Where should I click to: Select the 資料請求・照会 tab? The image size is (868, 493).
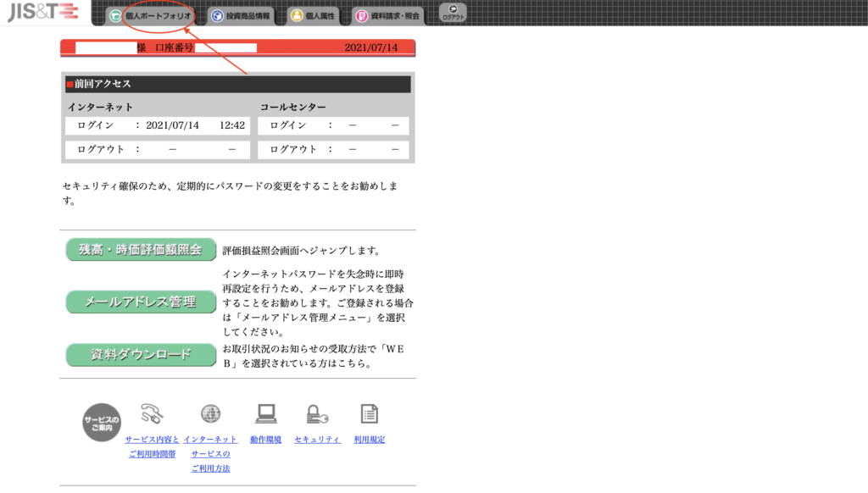click(387, 15)
